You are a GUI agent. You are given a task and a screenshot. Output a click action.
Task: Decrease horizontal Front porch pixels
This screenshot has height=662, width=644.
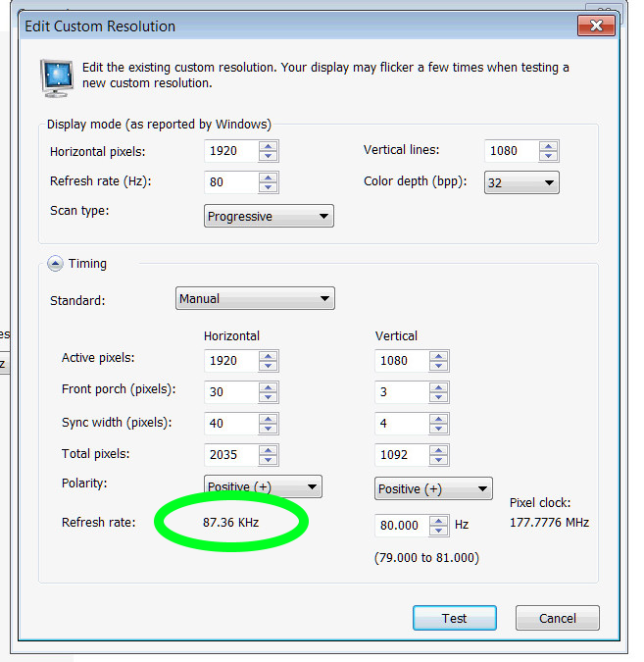click(269, 396)
